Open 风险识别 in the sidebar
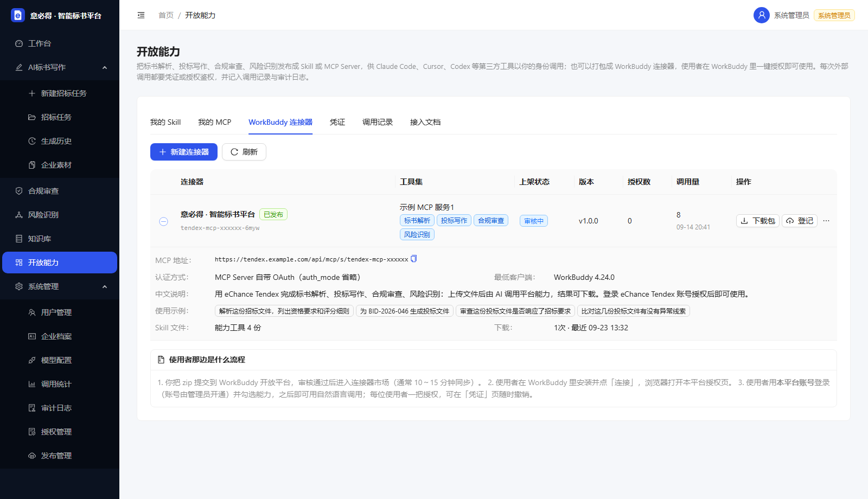The image size is (868, 499). pyautogui.click(x=60, y=215)
